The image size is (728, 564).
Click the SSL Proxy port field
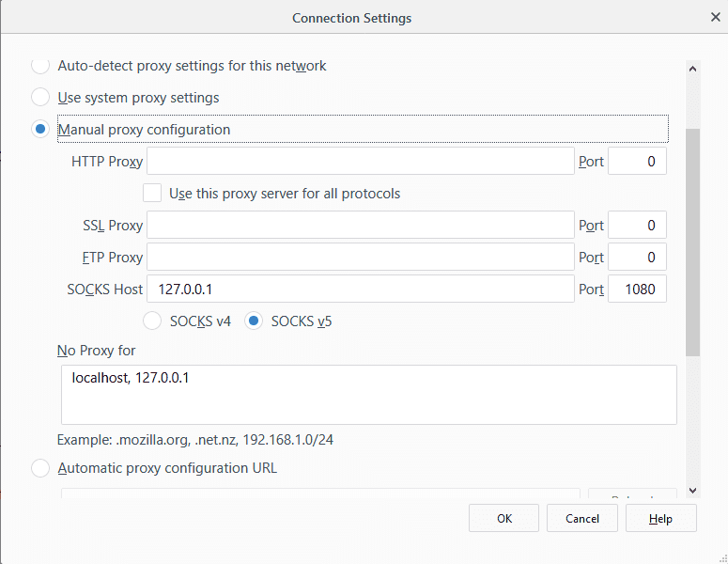(637, 226)
